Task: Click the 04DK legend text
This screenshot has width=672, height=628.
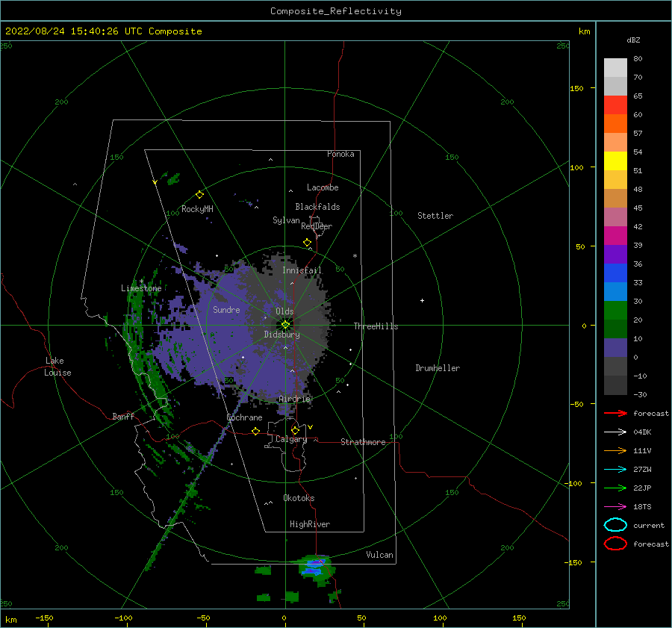Action: click(642, 432)
